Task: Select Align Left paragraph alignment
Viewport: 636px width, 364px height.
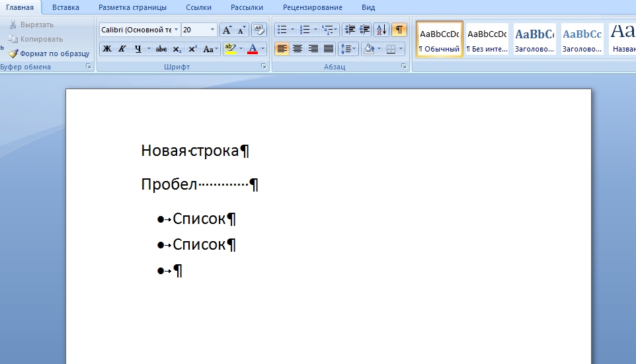Action: (282, 49)
